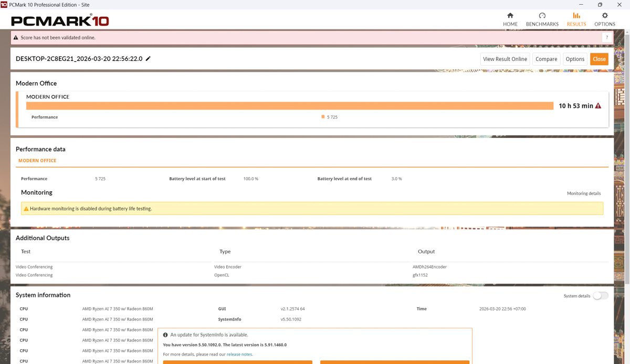Open the release notes link
Screen dimensions: 630x364
point(239,355)
